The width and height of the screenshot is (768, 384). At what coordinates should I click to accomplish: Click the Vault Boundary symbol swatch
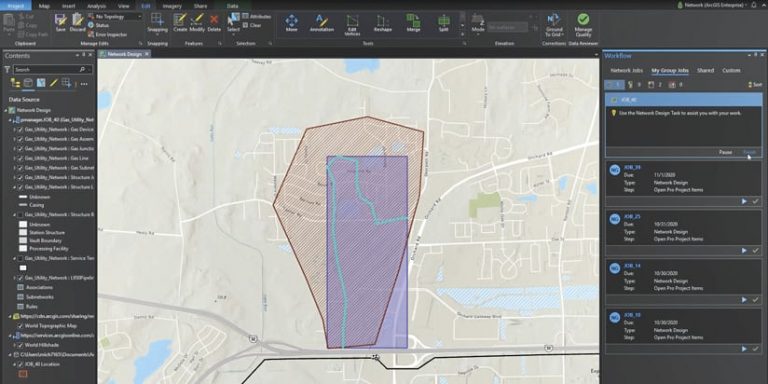[x=23, y=240]
